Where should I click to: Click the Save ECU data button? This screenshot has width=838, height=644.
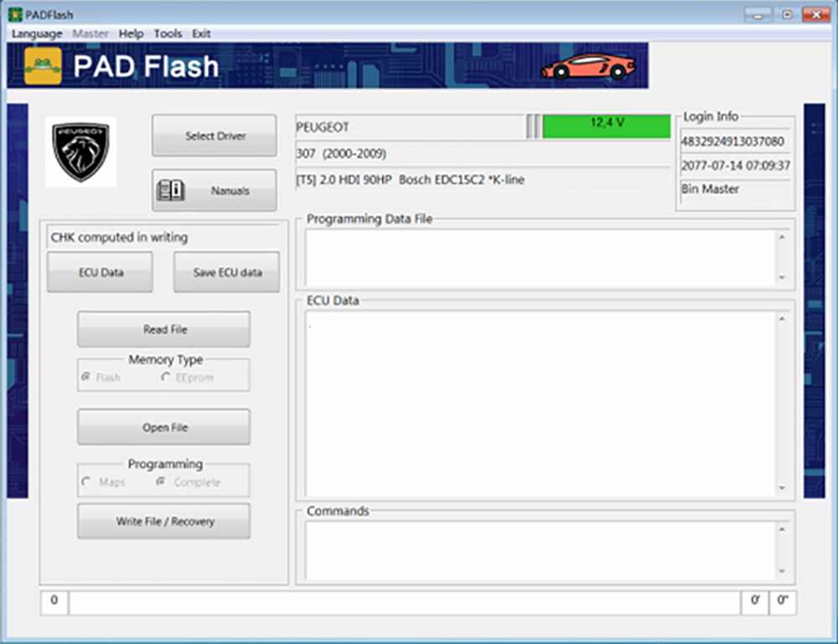pos(226,272)
